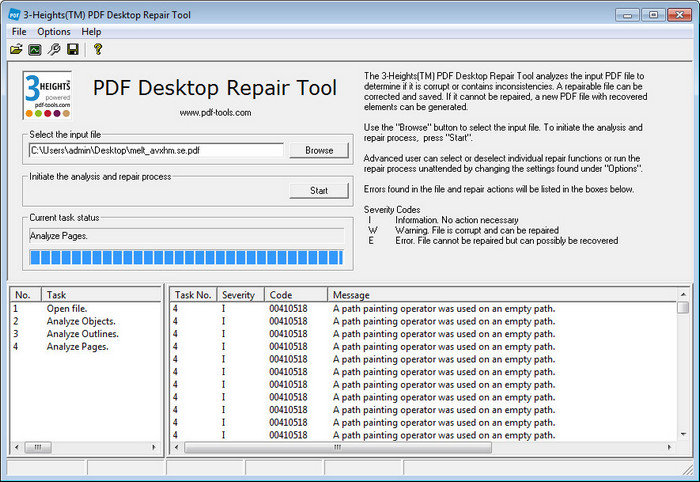Click horizontal scrollbar thumb of messages list
This screenshot has height=482, width=700.
[338, 447]
